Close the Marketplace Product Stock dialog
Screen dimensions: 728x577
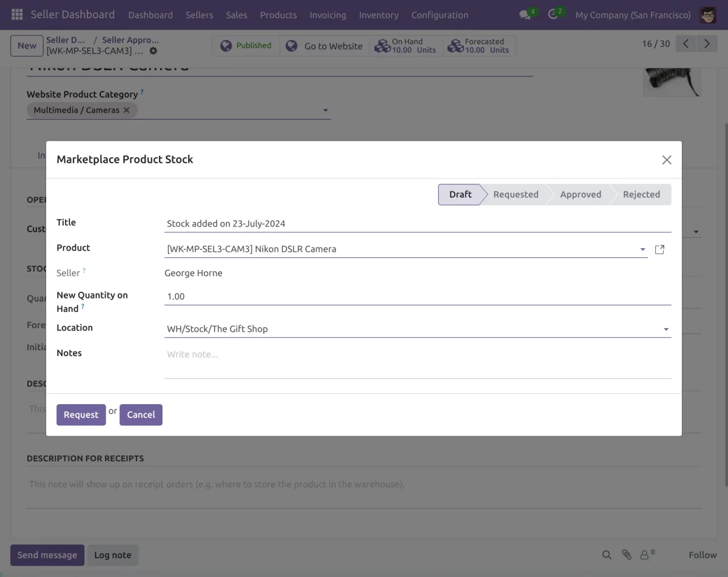point(667,160)
